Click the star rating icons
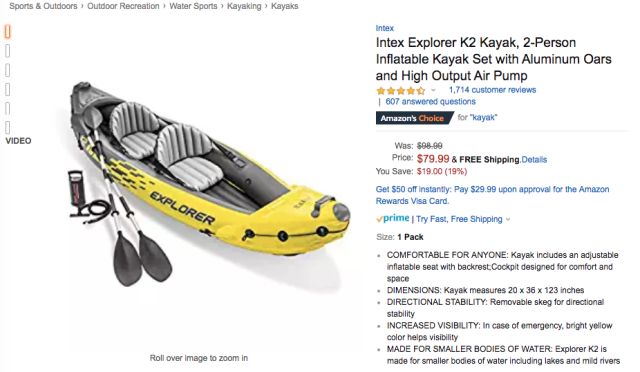Screen dimensions: 640x372 pyautogui.click(x=401, y=91)
